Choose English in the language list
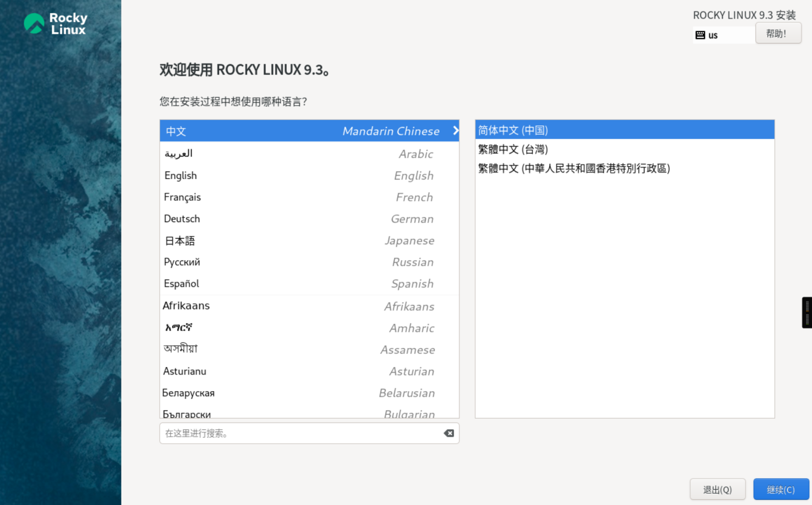 309,175
